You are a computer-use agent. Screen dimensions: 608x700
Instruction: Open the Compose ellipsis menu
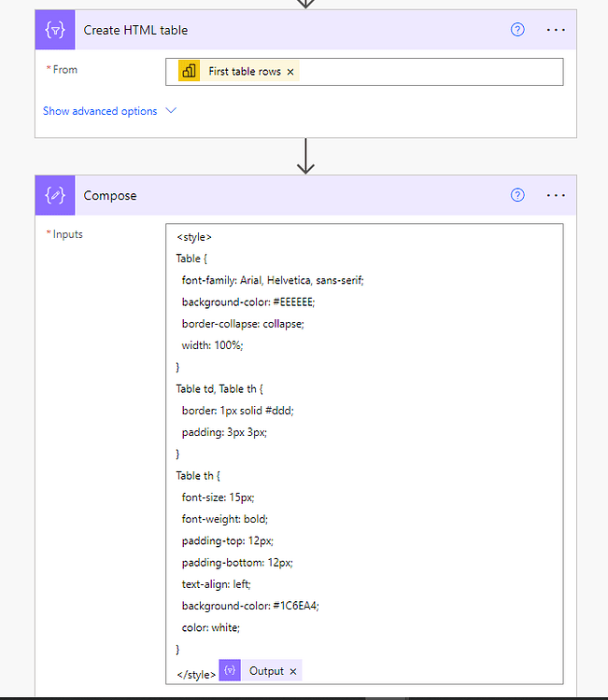coord(556,195)
